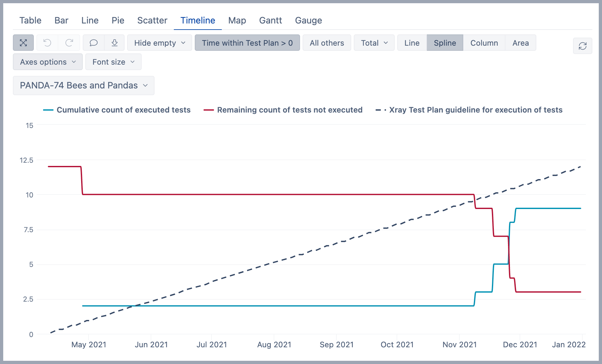Select the Column chart style
This screenshot has width=602, height=364.
click(484, 43)
